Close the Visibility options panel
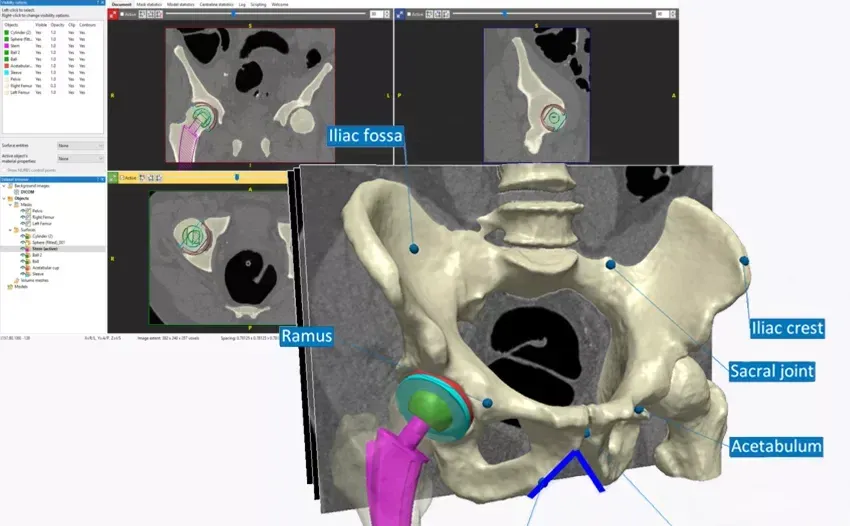The height and width of the screenshot is (526, 850). point(102,3)
